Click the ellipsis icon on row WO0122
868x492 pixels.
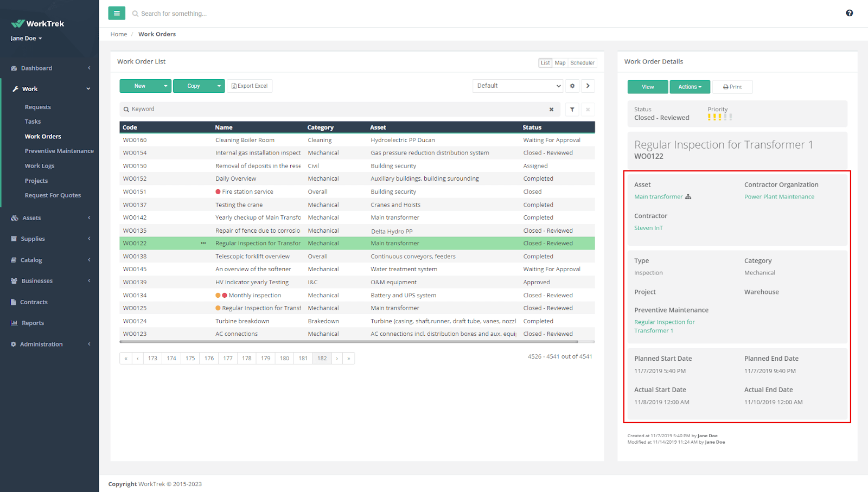[203, 243]
